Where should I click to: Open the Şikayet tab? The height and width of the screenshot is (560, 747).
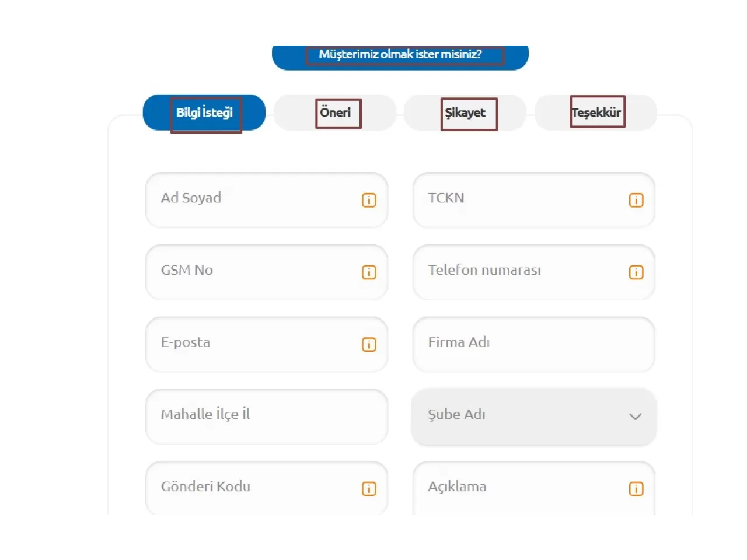(465, 113)
